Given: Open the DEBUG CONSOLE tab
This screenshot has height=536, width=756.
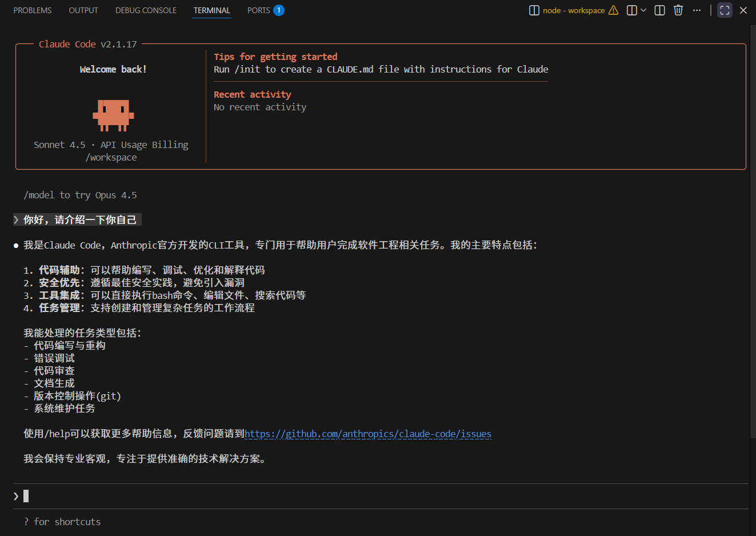Looking at the screenshot, I should point(146,10).
